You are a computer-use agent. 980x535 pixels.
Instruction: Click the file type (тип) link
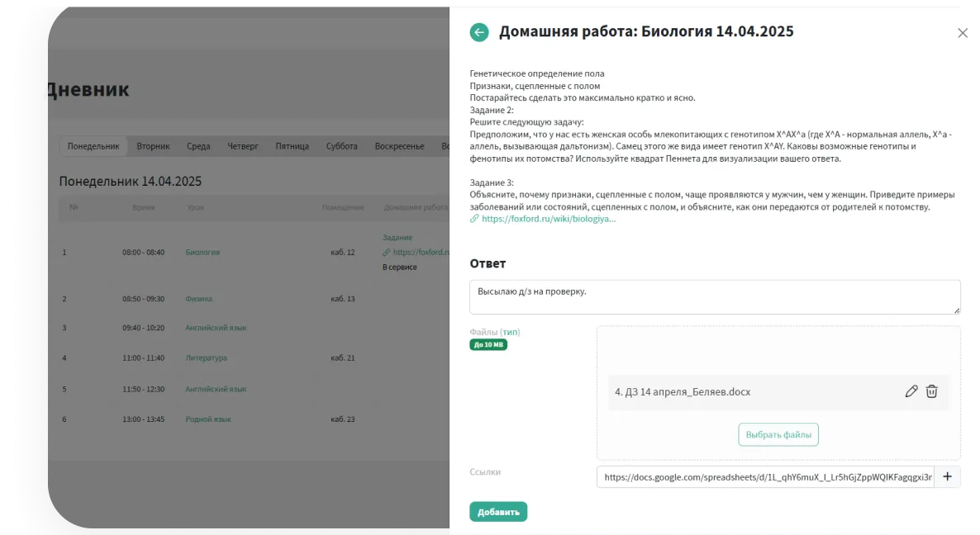[510, 332]
